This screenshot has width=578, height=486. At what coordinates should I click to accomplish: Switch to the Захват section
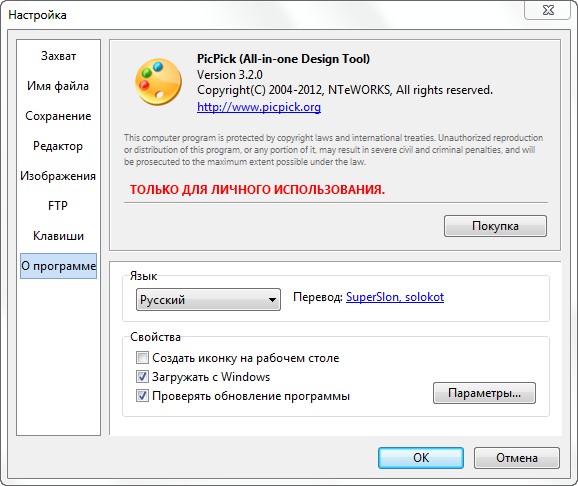[x=58, y=56]
